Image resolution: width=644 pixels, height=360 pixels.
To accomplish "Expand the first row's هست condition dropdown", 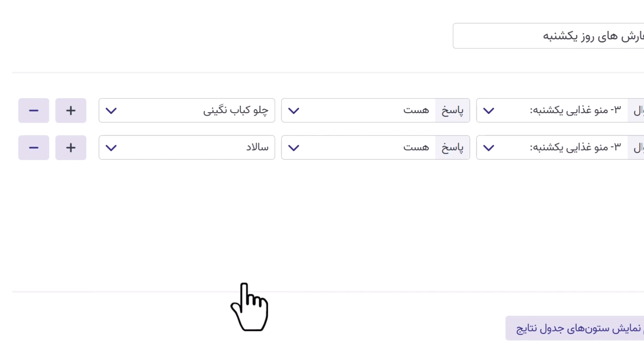I will (x=359, y=110).
